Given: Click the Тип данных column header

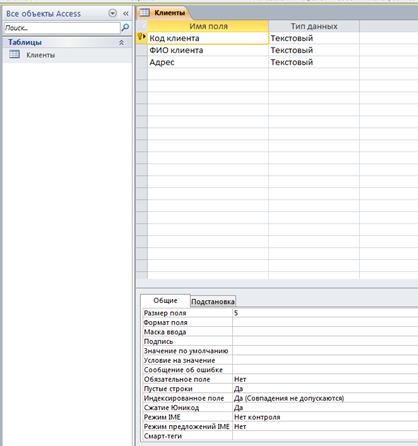Looking at the screenshot, I should click(314, 26).
